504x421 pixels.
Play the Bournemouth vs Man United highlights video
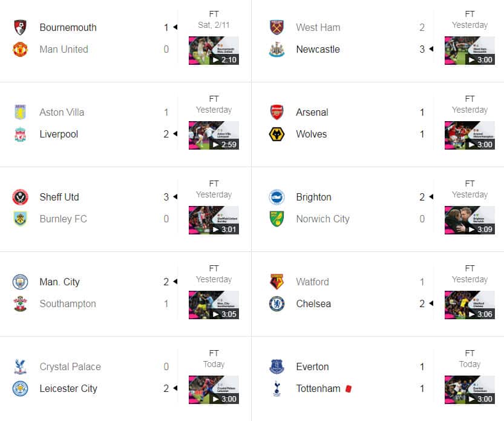pyautogui.click(x=213, y=50)
